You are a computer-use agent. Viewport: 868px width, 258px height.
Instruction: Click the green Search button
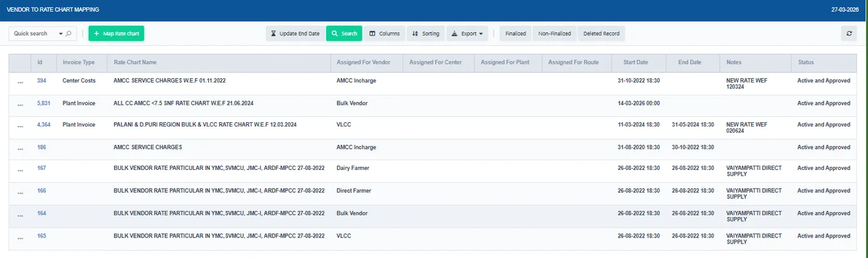(344, 33)
